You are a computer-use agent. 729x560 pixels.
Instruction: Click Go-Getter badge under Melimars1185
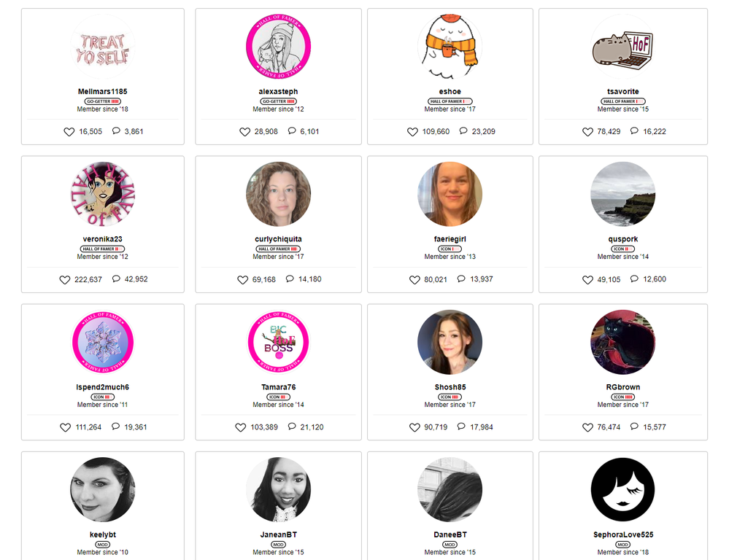103,101
